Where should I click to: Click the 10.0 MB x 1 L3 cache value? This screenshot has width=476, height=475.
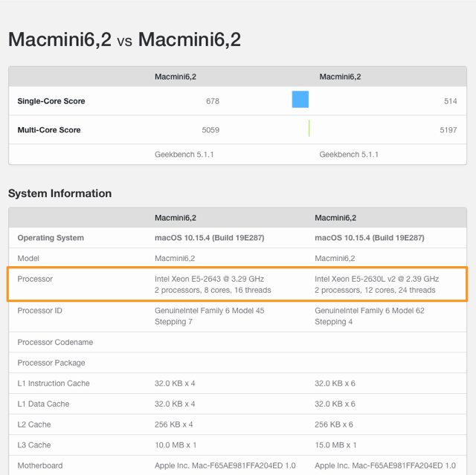[176, 445]
